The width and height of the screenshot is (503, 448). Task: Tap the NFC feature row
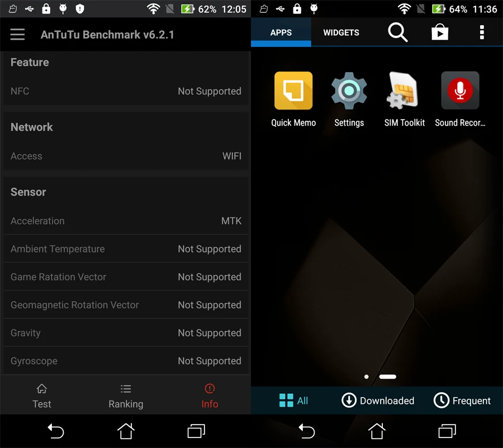pos(126,91)
